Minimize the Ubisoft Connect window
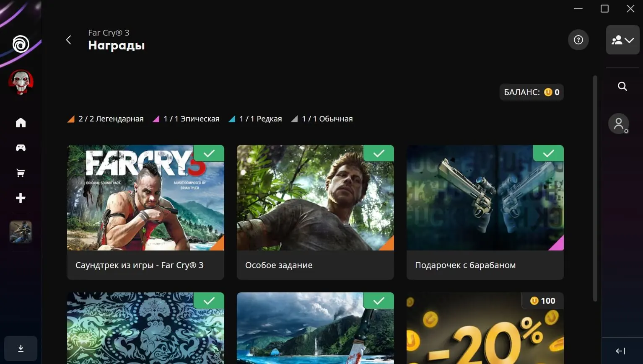Image resolution: width=643 pixels, height=364 pixels. (x=578, y=8)
